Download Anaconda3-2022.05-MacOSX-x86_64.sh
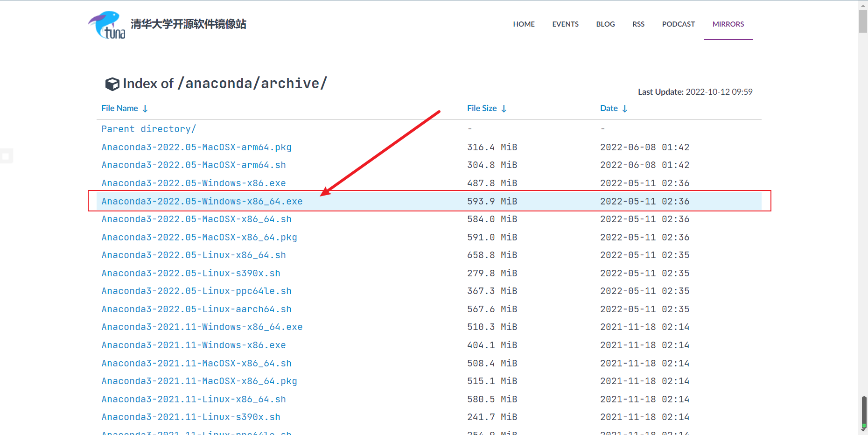The image size is (868, 435). click(x=196, y=219)
